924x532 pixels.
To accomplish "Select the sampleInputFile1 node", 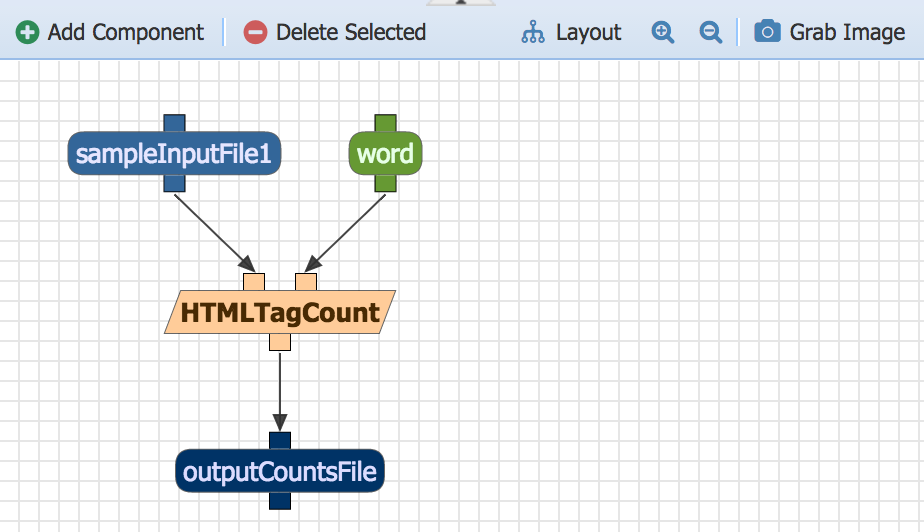I will tap(174, 154).
